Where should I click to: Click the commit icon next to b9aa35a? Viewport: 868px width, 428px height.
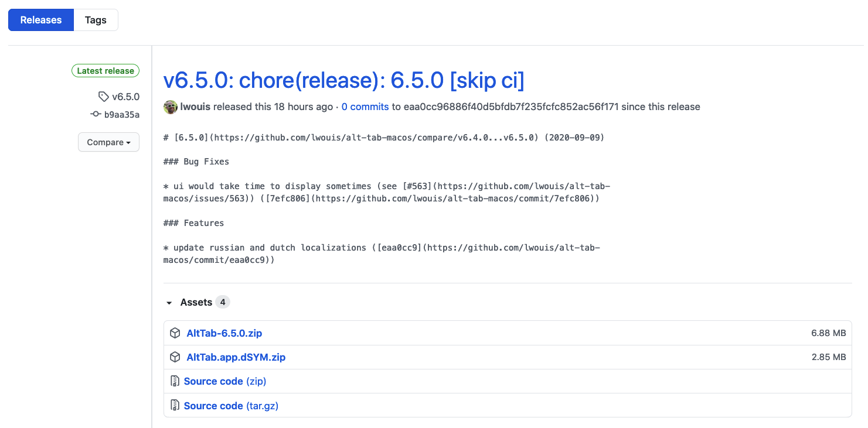[96, 115]
